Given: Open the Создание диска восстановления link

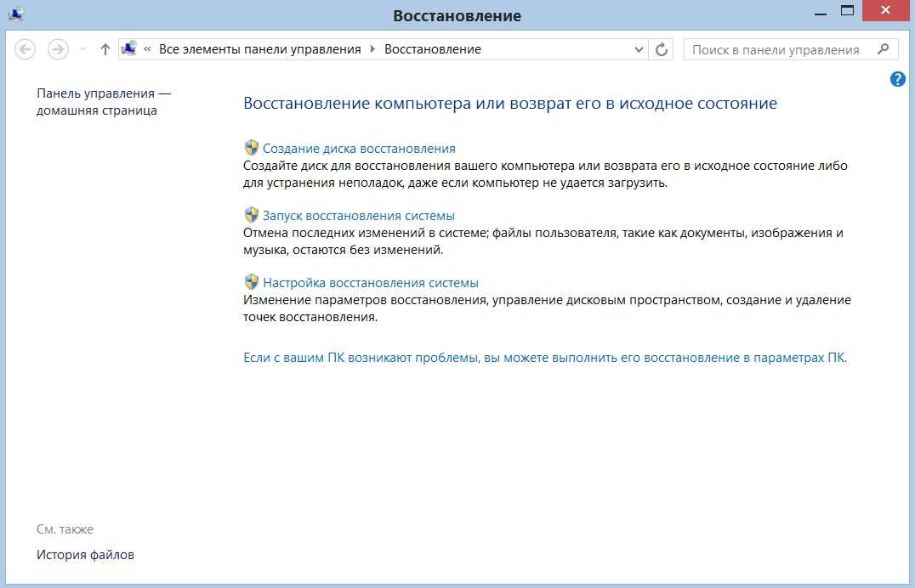Looking at the screenshot, I should 359,148.
